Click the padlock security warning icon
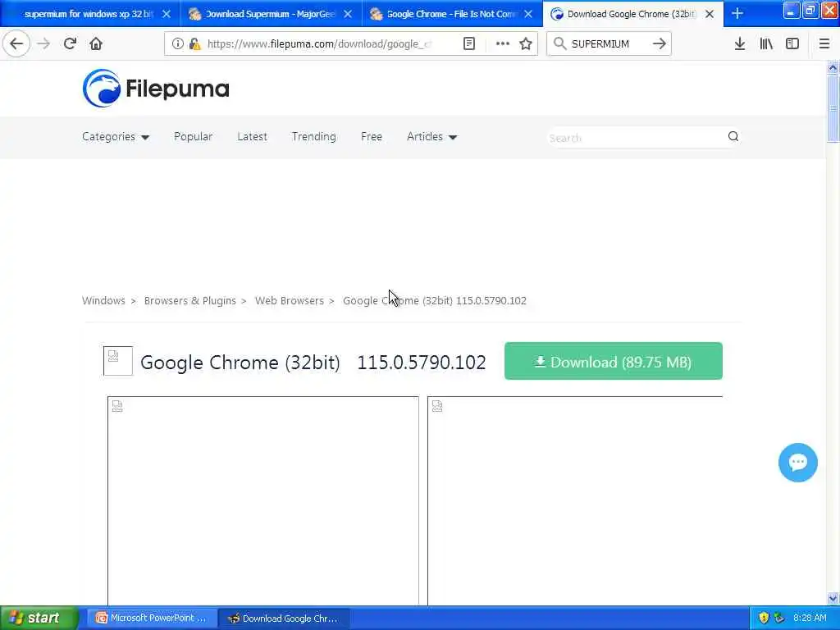 pyautogui.click(x=194, y=44)
